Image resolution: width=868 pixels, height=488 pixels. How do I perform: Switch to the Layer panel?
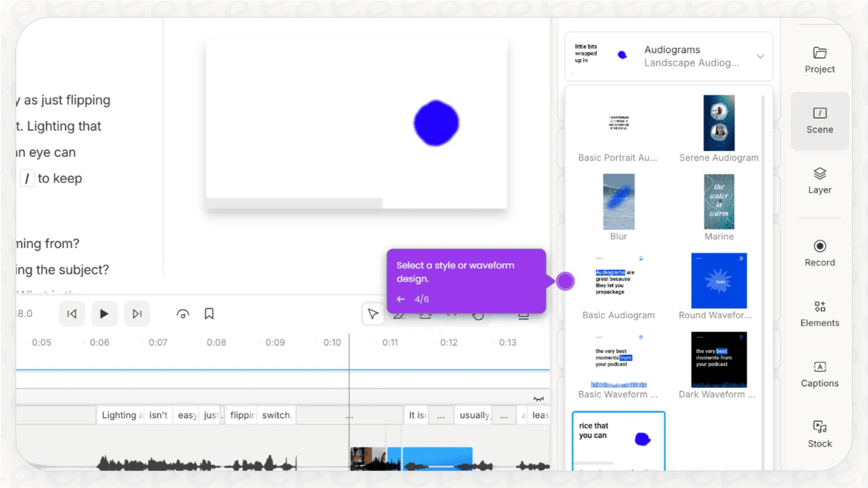point(819,180)
